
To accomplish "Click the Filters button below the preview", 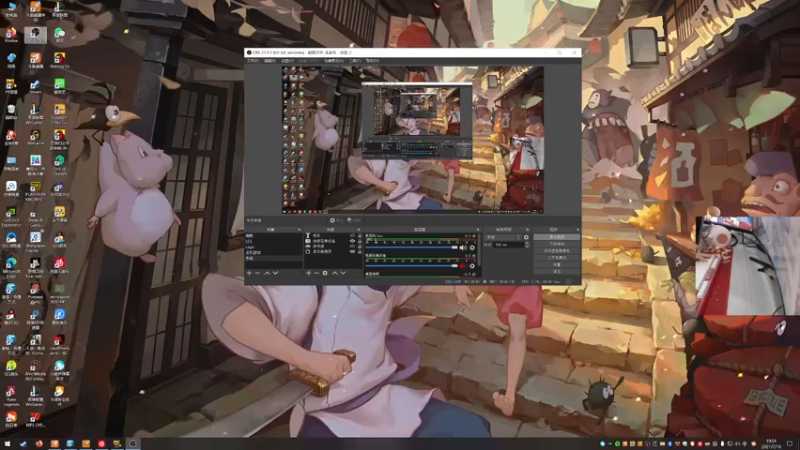I will [354, 220].
